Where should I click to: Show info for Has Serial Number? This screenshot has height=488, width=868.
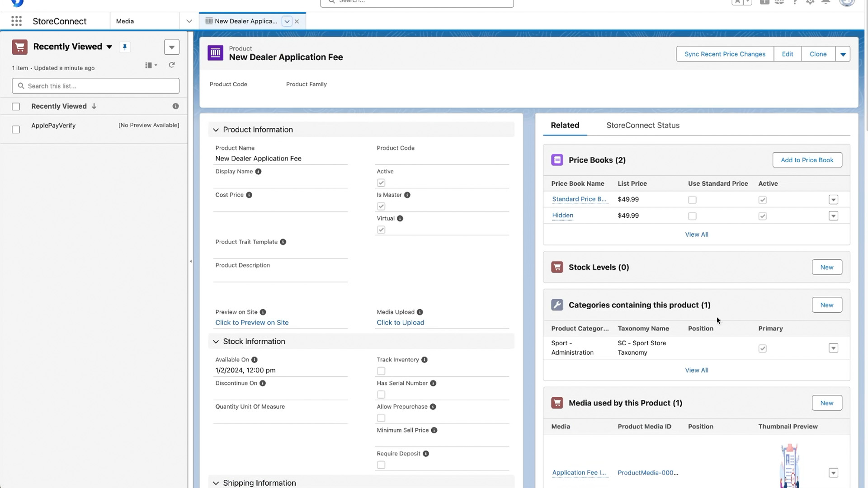tap(433, 384)
